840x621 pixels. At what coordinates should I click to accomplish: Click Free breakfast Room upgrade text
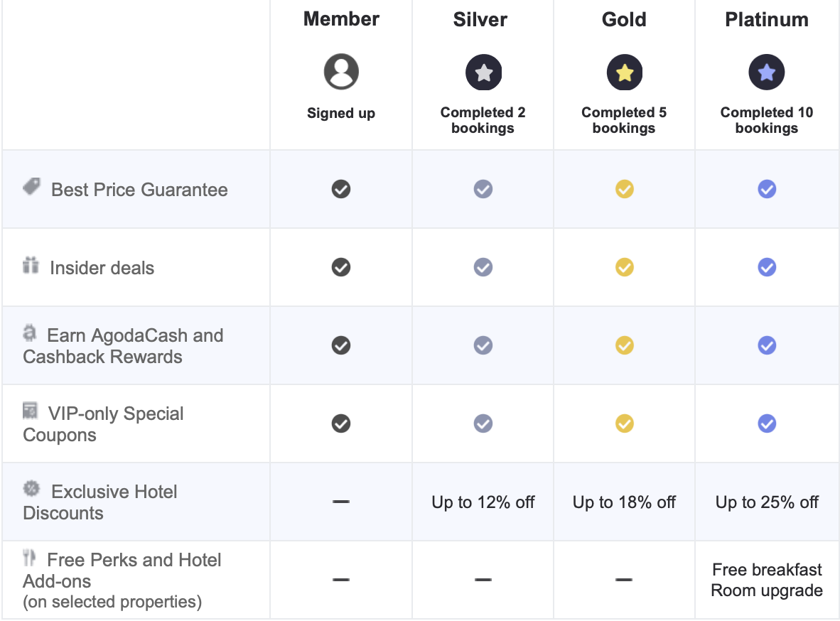point(767,580)
